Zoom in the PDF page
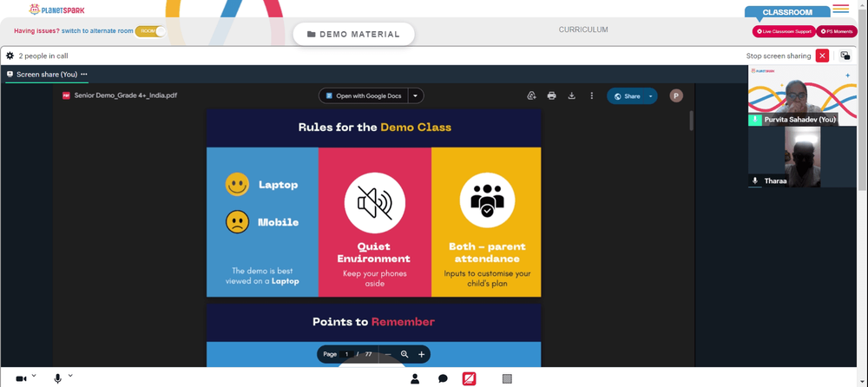This screenshot has height=387, width=868. click(421, 354)
